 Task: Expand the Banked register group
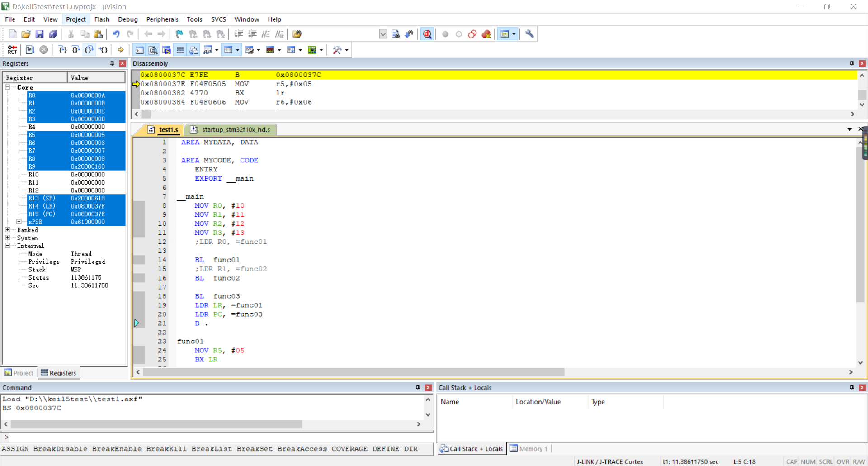[8, 230]
